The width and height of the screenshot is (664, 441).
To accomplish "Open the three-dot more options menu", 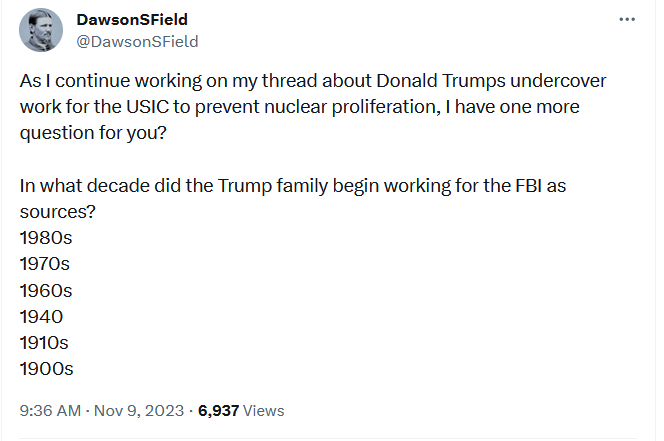I will [x=627, y=19].
